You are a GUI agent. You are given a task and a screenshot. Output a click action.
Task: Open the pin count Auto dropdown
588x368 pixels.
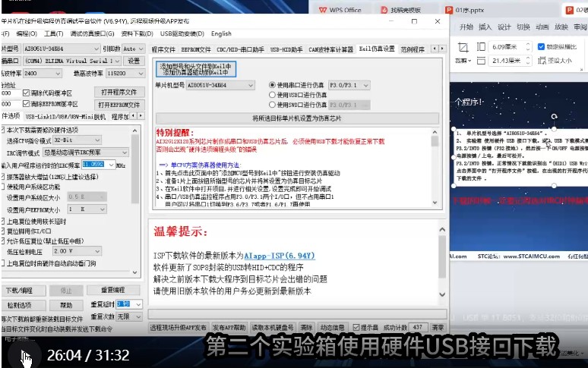click(x=133, y=49)
